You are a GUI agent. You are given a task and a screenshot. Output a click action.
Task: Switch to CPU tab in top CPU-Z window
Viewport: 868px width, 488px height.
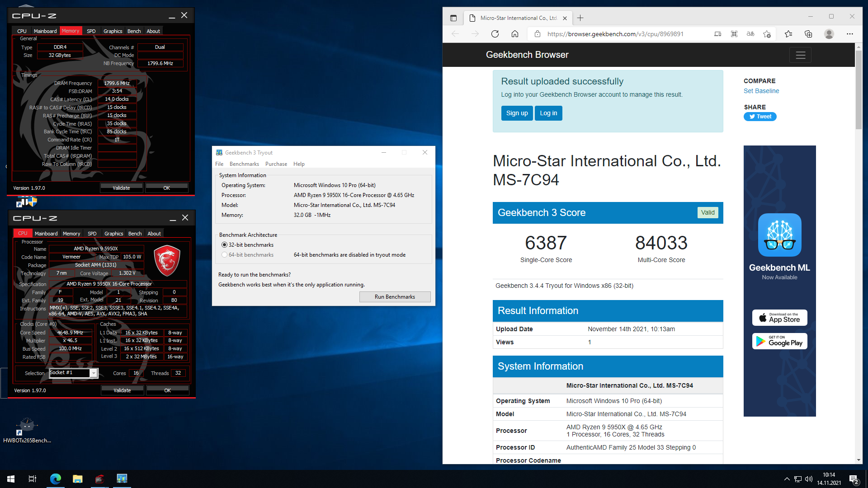22,31
